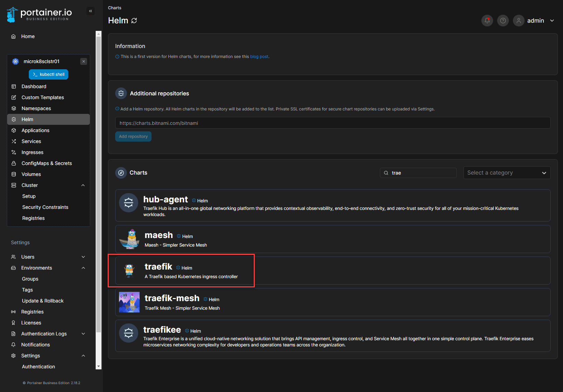Go to Home in the sidebar
The height and width of the screenshot is (392, 563).
tap(28, 36)
